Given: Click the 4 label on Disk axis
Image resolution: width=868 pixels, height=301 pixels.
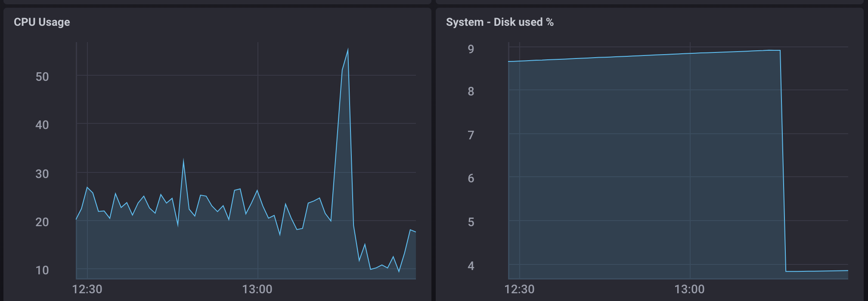Looking at the screenshot, I should 471,266.
